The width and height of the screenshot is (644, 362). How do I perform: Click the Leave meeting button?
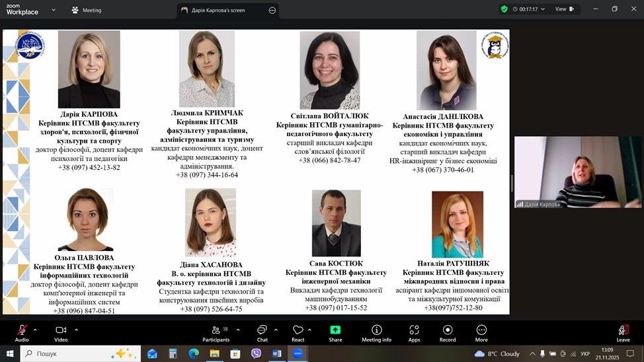pos(623,332)
